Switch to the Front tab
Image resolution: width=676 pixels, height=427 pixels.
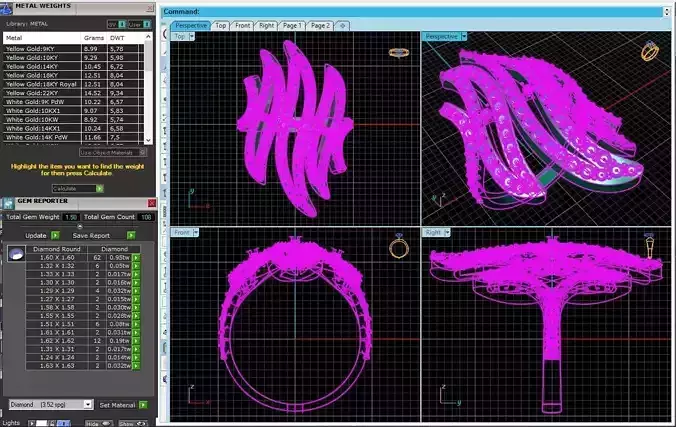click(x=242, y=25)
